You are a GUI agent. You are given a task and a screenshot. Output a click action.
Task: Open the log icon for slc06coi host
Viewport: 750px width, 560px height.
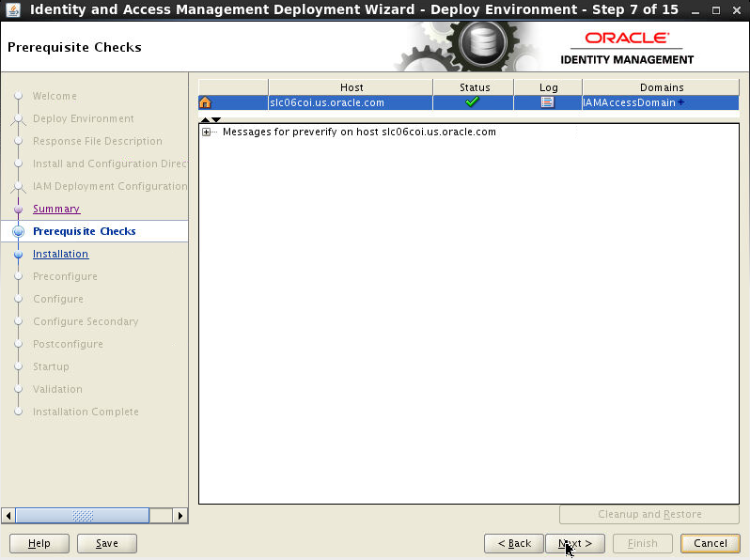click(x=547, y=101)
